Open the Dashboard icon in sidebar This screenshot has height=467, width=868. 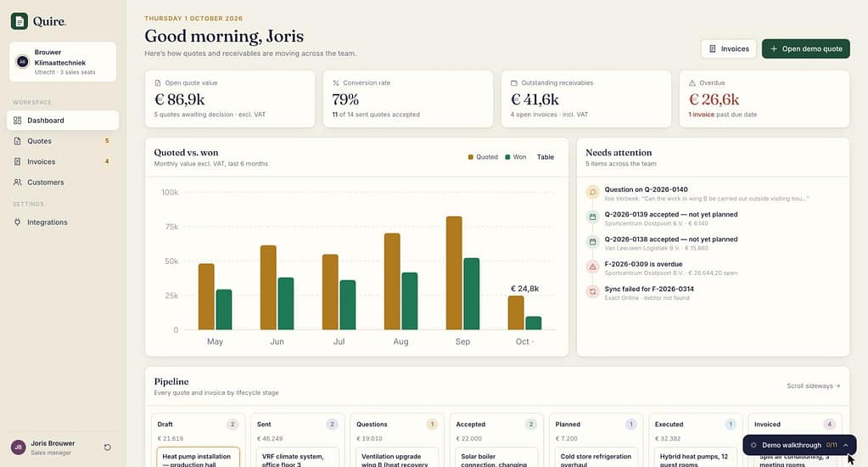[17, 121]
